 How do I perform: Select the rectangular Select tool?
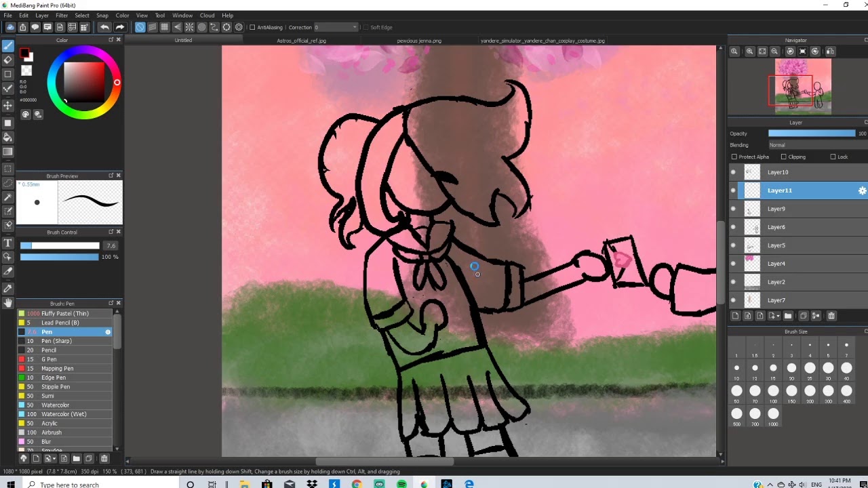click(x=8, y=169)
